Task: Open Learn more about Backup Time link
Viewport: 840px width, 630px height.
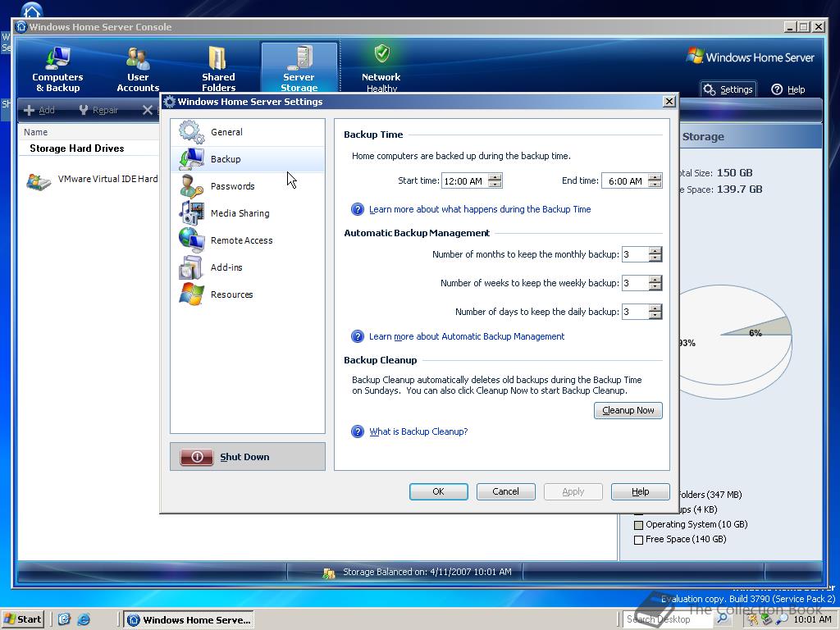Action: click(x=479, y=209)
